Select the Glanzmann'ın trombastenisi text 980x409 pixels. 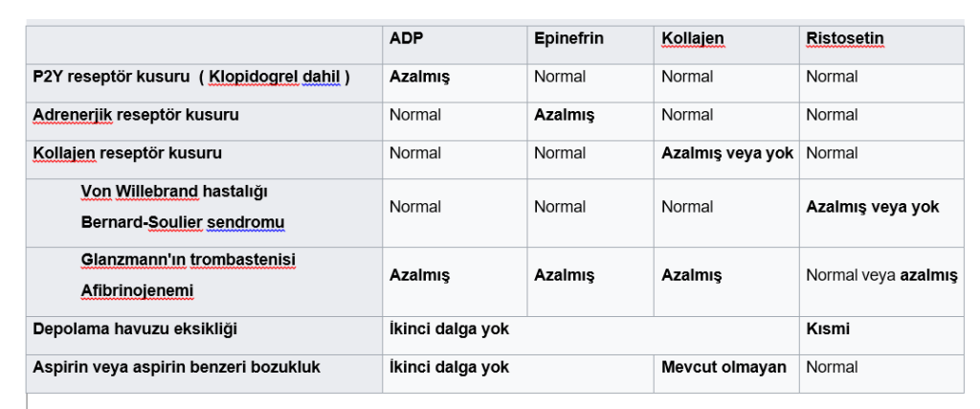[188, 260]
